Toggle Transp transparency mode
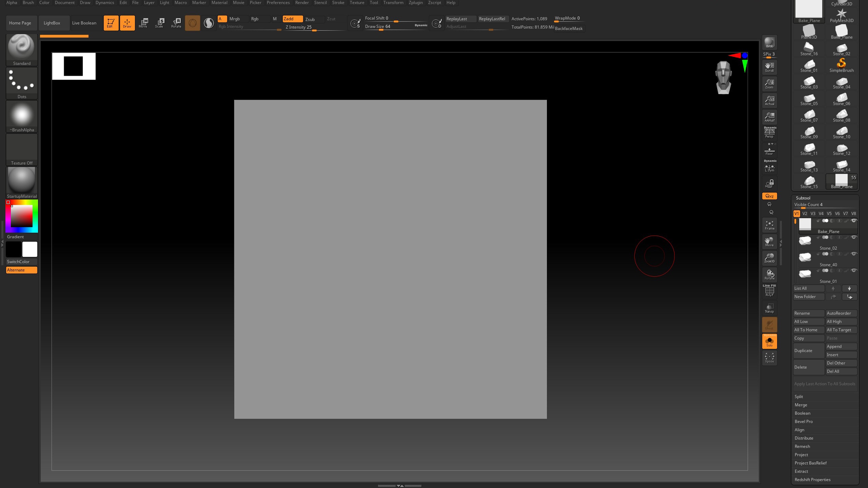The height and width of the screenshot is (488, 868). (769, 308)
